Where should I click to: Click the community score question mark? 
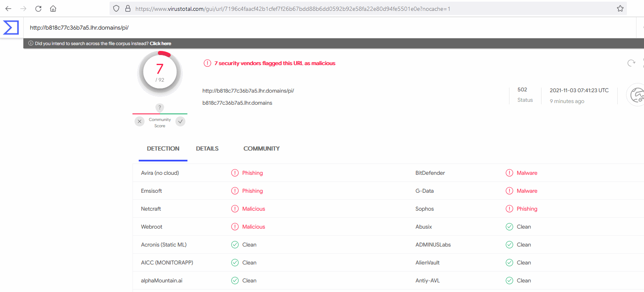pyautogui.click(x=160, y=108)
